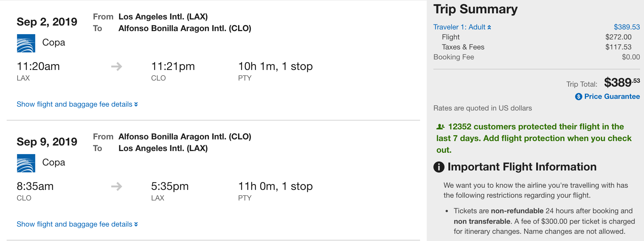The width and height of the screenshot is (644, 241).
Task: Click the Copa logo on Sep 2 flight
Action: [x=26, y=43]
